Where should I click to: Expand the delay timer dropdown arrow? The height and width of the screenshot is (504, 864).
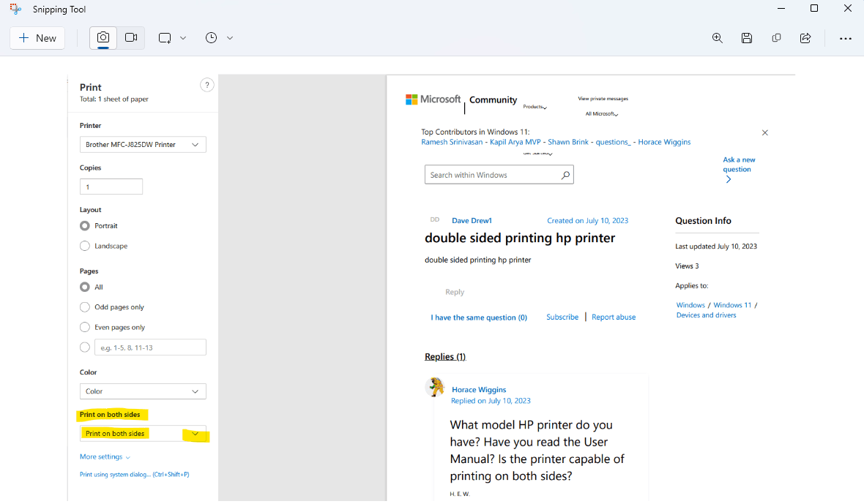tap(230, 38)
